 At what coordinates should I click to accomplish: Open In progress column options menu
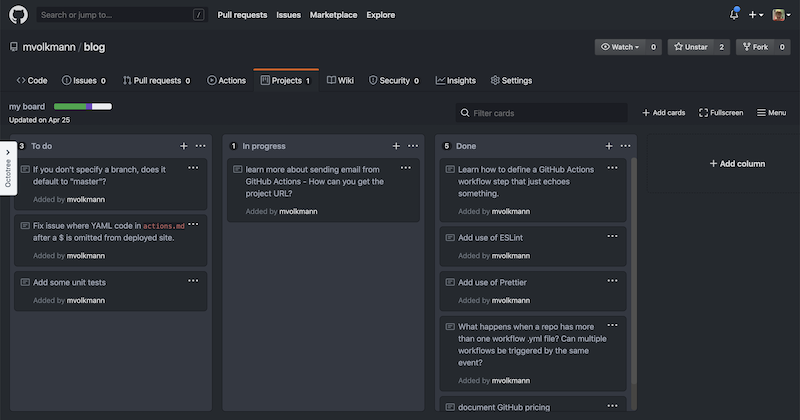(x=413, y=146)
